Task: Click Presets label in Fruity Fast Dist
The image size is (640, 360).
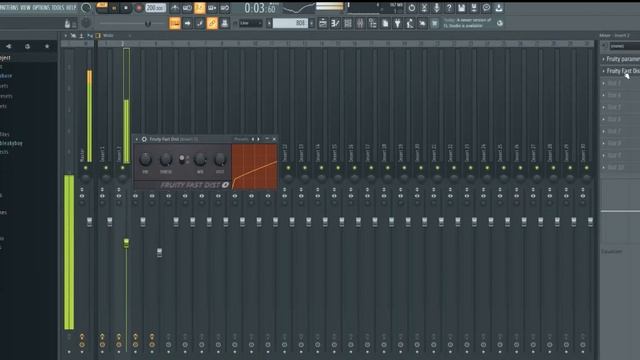Action: 241,140
